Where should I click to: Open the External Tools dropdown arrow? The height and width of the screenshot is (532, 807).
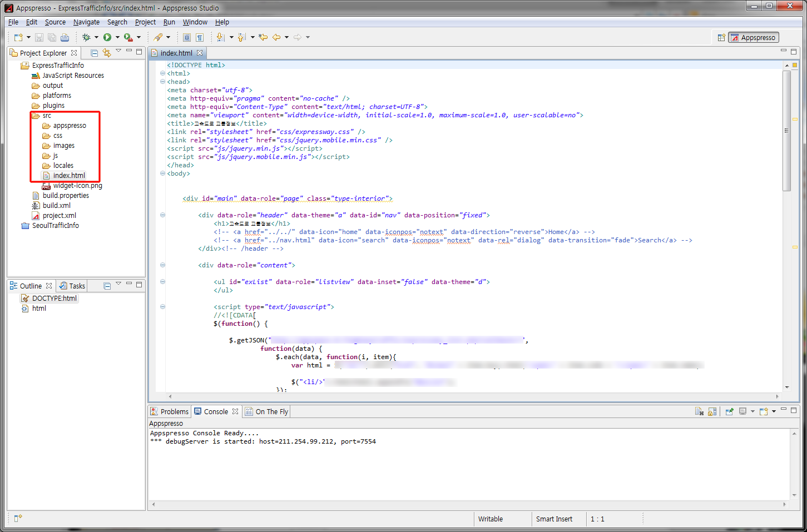coord(138,37)
